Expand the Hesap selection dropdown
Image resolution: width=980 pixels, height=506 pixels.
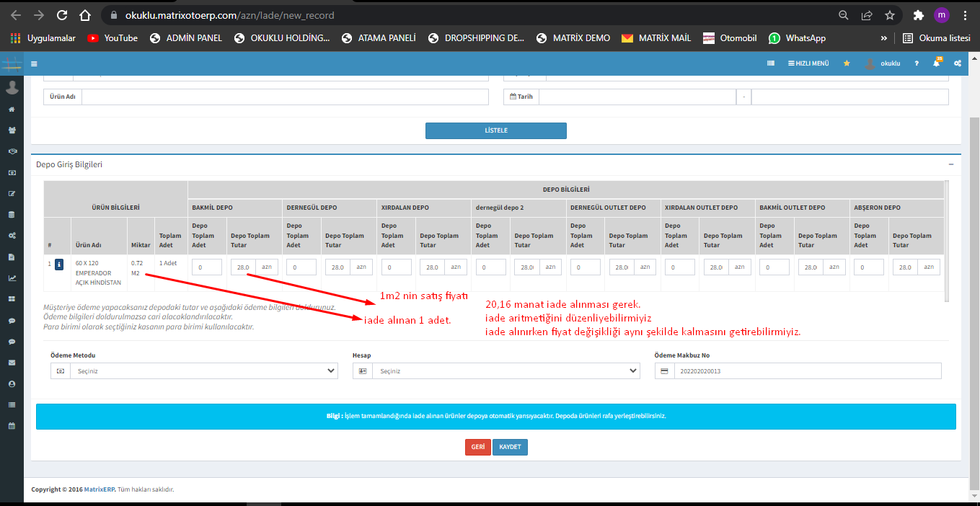[496, 370]
